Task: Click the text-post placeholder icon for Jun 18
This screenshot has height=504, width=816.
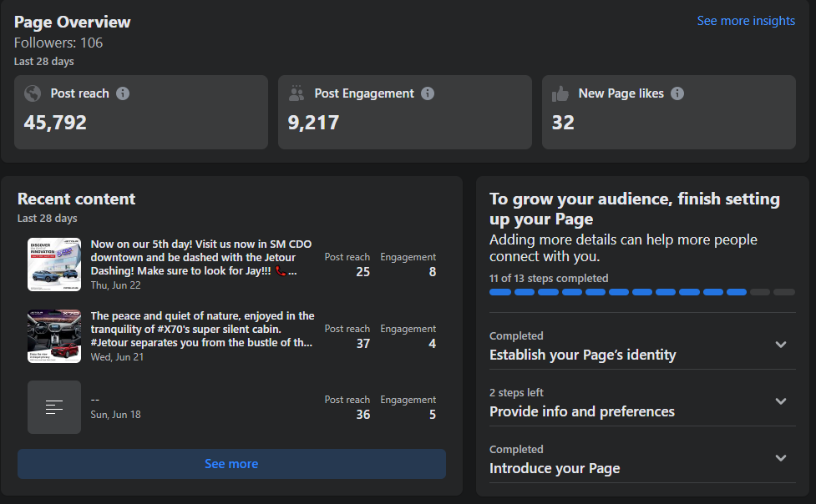Action: pyautogui.click(x=54, y=407)
